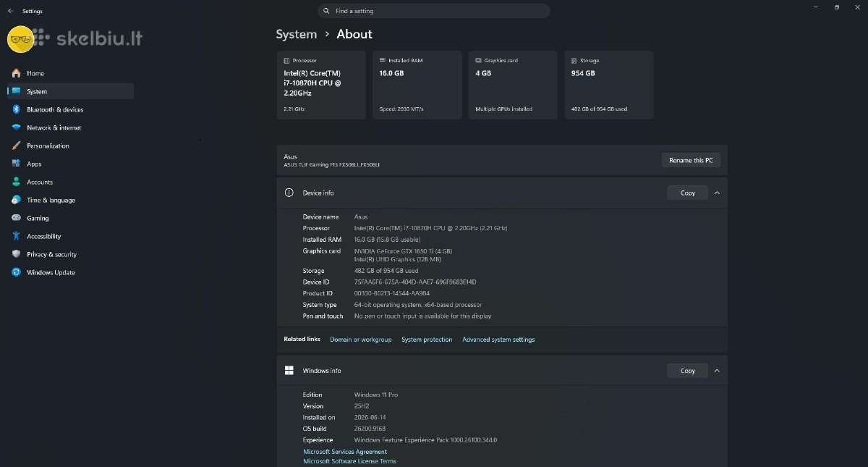This screenshot has height=467, width=868.
Task: Click the Version 25H2 value
Action: (x=362, y=406)
